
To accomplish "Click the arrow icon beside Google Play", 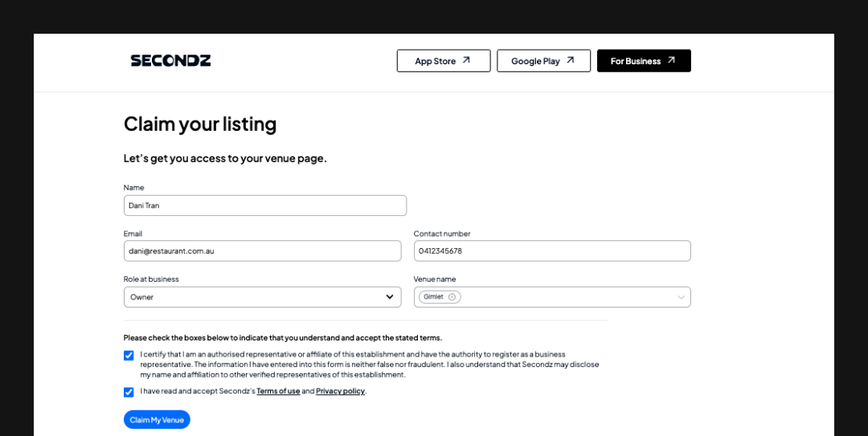I will 571,60.
